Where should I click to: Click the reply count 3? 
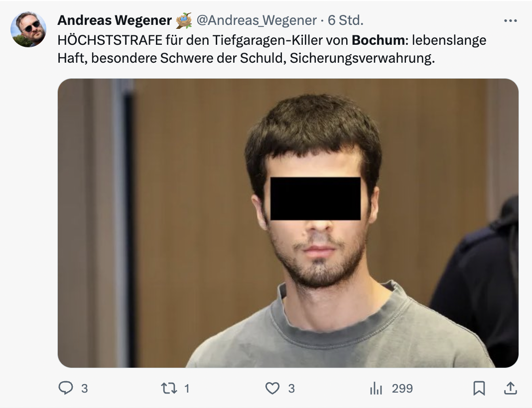85,388
